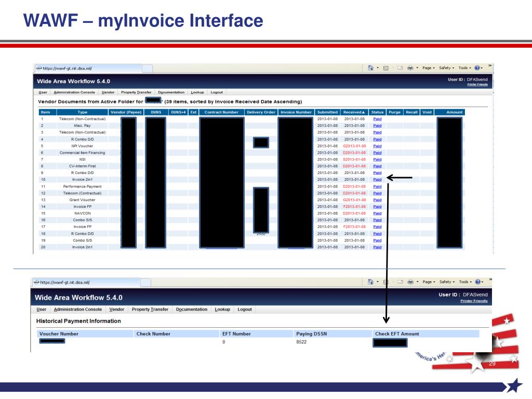
Task: Click the upper browser address bar URL field
Action: (88, 68)
